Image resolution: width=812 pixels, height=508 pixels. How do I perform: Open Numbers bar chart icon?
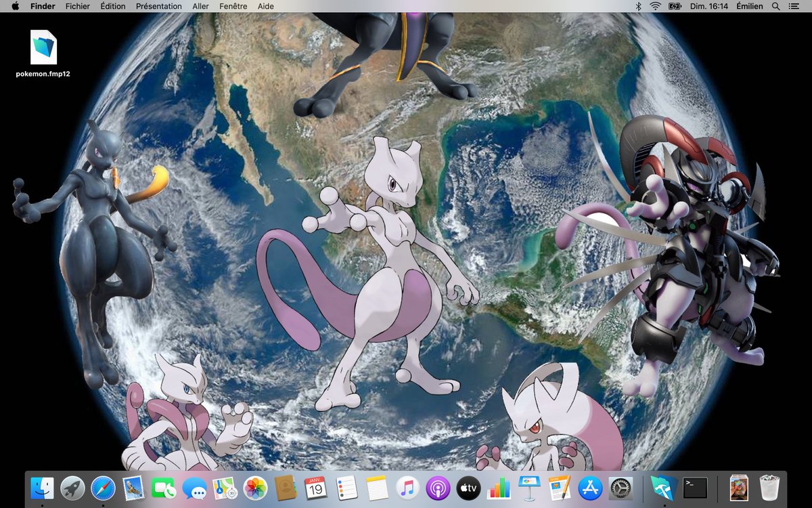[499, 488]
